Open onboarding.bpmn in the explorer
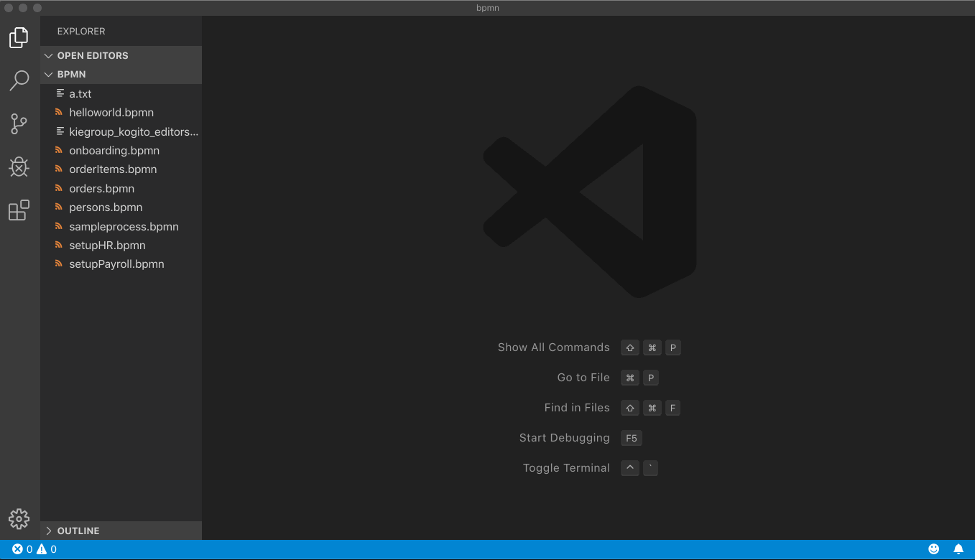This screenshot has height=560, width=975. (114, 151)
